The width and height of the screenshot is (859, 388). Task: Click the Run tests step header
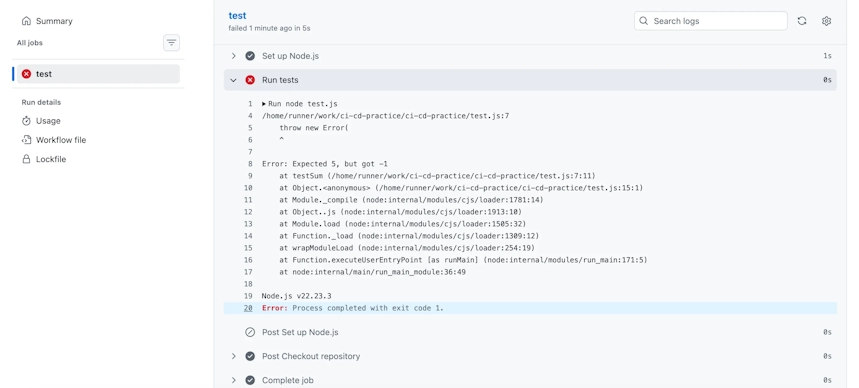pos(530,80)
